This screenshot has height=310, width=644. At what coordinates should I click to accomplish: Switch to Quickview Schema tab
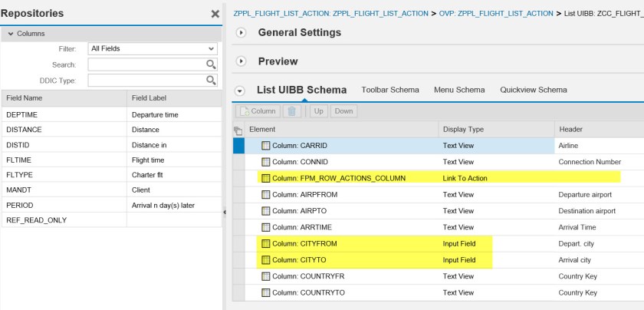533,90
